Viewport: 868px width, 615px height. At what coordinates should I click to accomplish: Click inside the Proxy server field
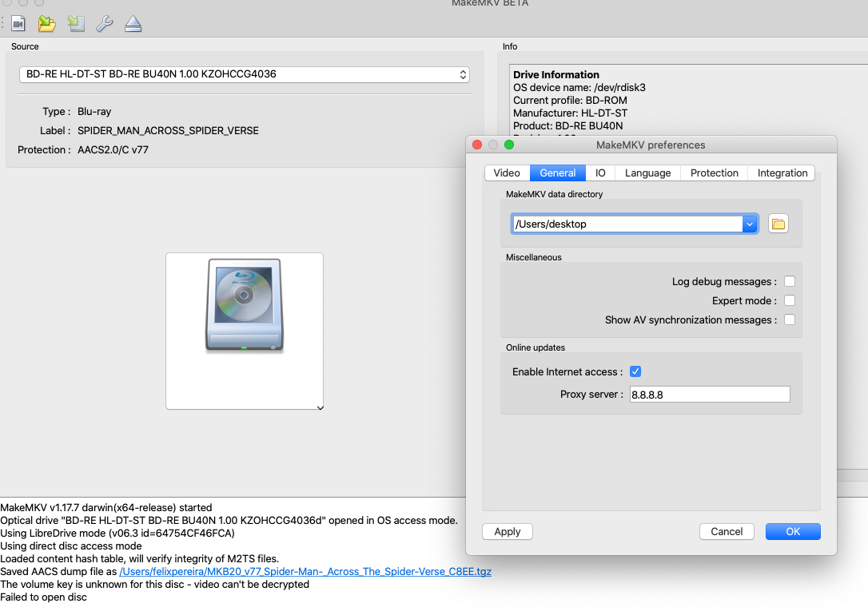point(709,394)
